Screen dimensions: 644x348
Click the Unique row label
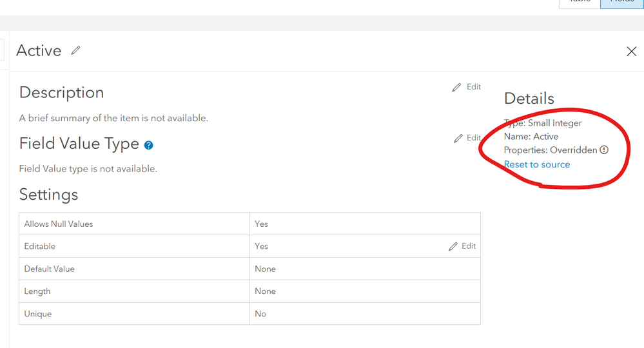coord(38,314)
